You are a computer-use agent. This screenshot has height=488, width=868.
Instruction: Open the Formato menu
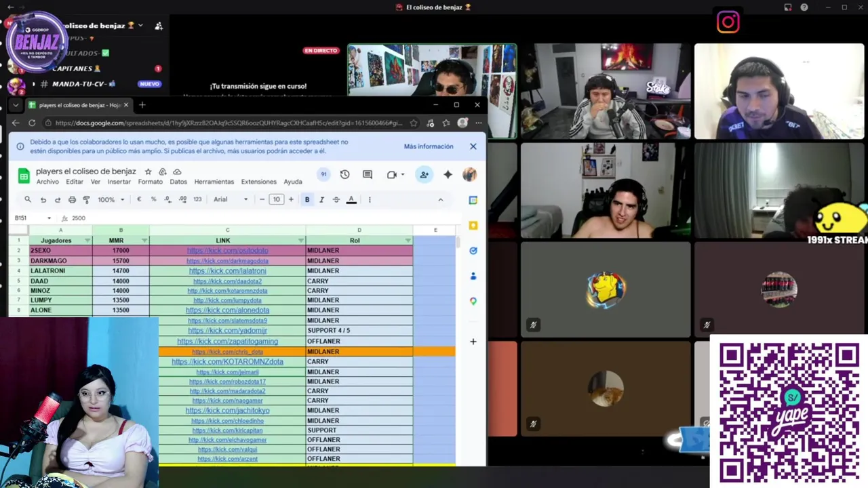click(x=151, y=182)
